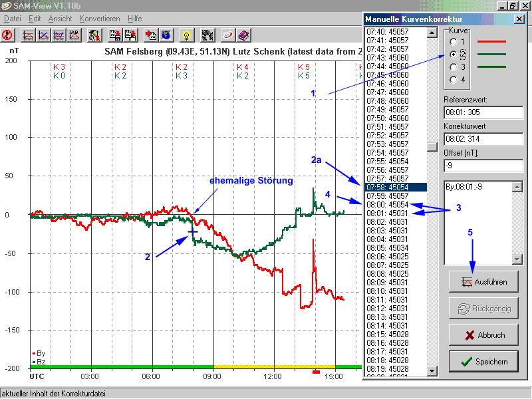The width and height of the screenshot is (532, 399).
Task: Click the Abbruch button
Action: tap(483, 335)
